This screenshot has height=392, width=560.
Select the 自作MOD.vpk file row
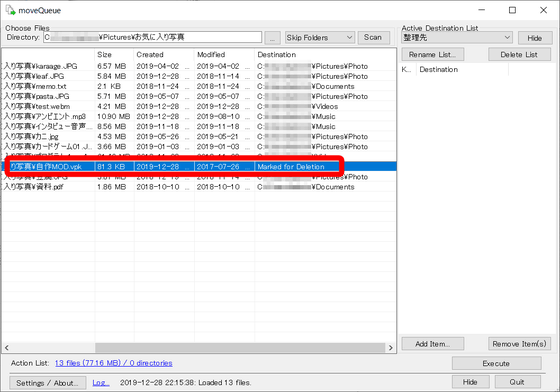click(x=199, y=167)
